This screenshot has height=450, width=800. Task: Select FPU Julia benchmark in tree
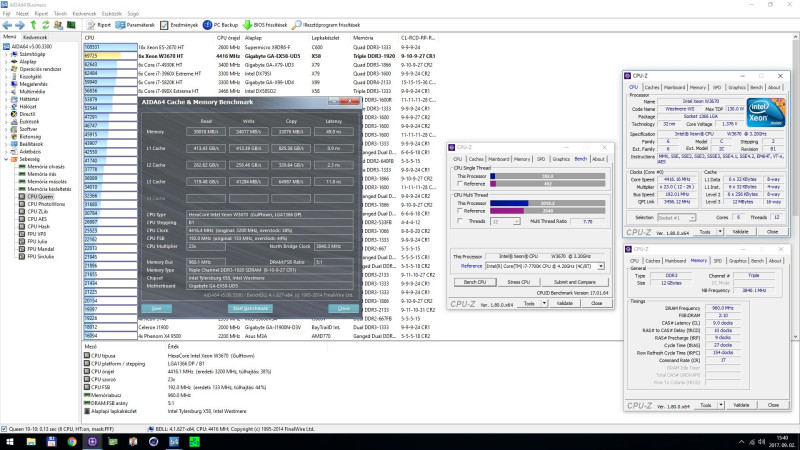tap(33, 241)
